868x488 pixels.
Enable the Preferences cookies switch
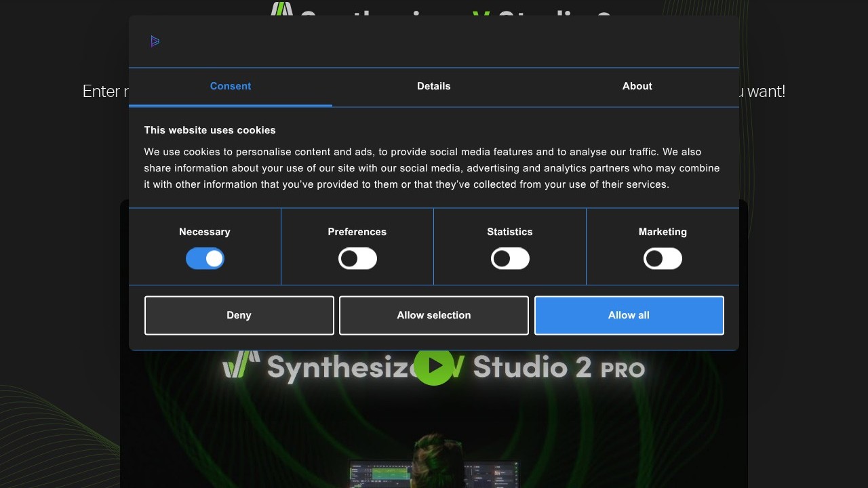point(357,258)
